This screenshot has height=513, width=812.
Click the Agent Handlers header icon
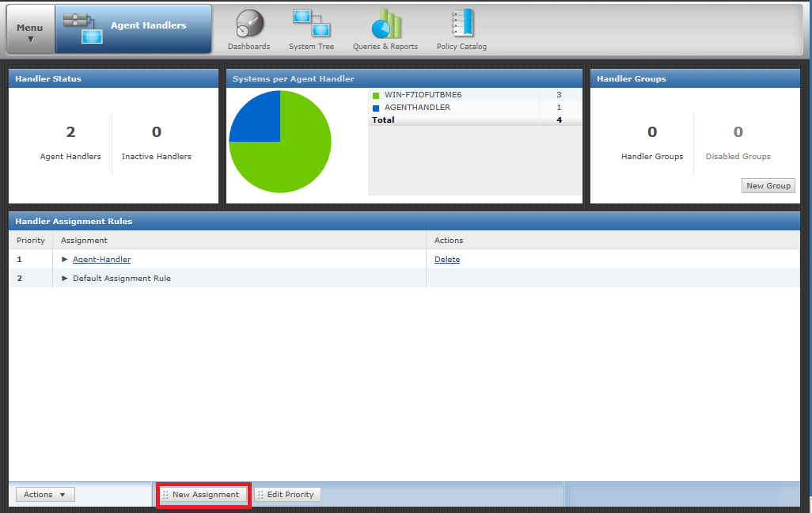(x=82, y=27)
